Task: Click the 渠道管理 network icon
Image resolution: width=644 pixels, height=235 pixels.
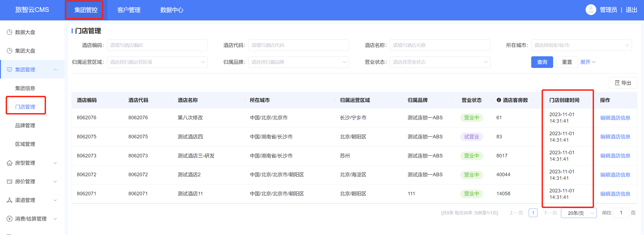Action: pos(9,200)
